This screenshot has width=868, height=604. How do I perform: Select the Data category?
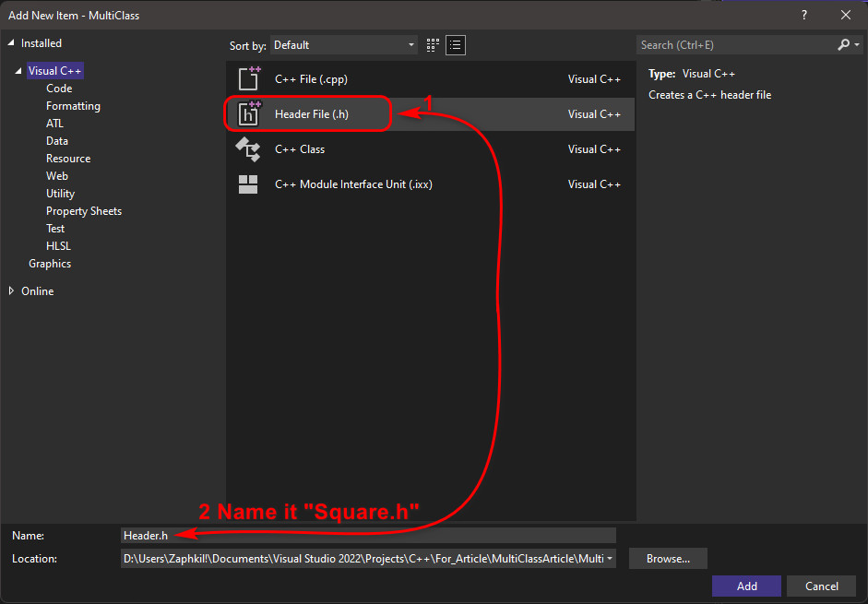(x=57, y=140)
